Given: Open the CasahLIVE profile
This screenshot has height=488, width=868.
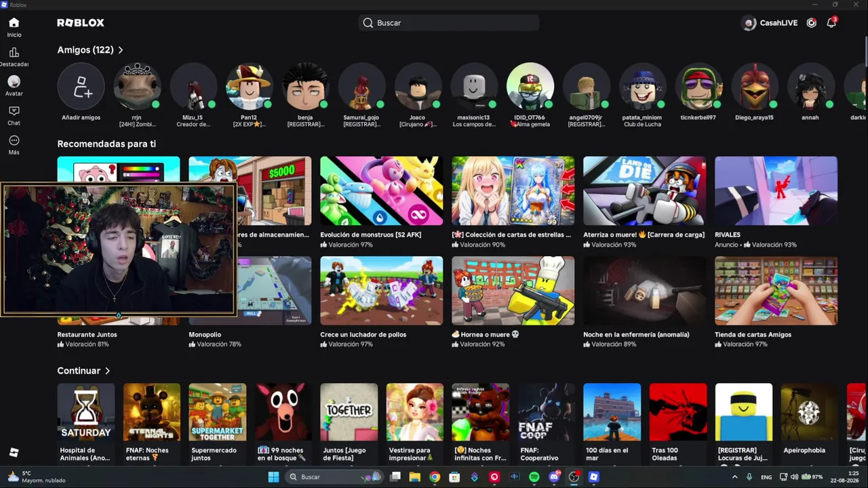Looking at the screenshot, I should pyautogui.click(x=770, y=23).
